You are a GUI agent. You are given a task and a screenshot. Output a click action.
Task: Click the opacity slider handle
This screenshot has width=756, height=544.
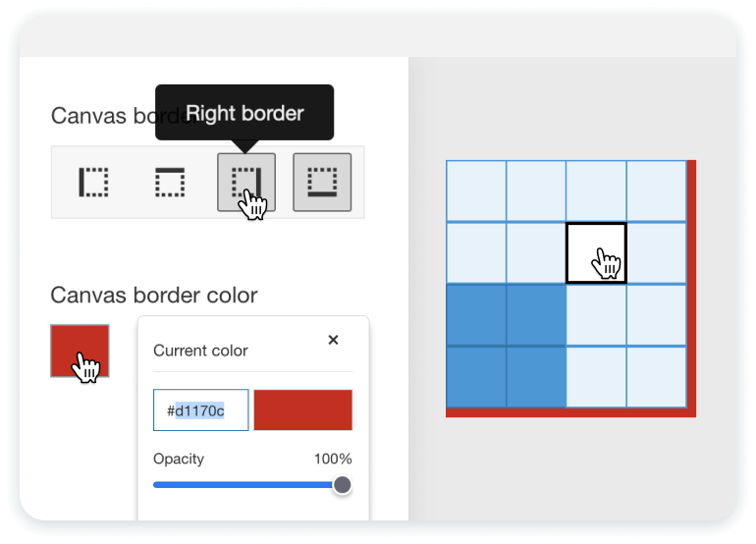click(343, 485)
